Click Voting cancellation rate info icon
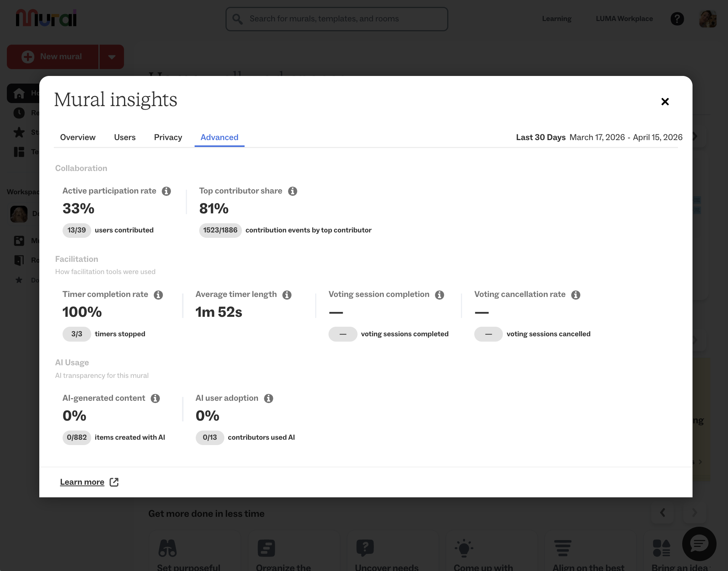The width and height of the screenshot is (728, 571). pyautogui.click(x=576, y=295)
